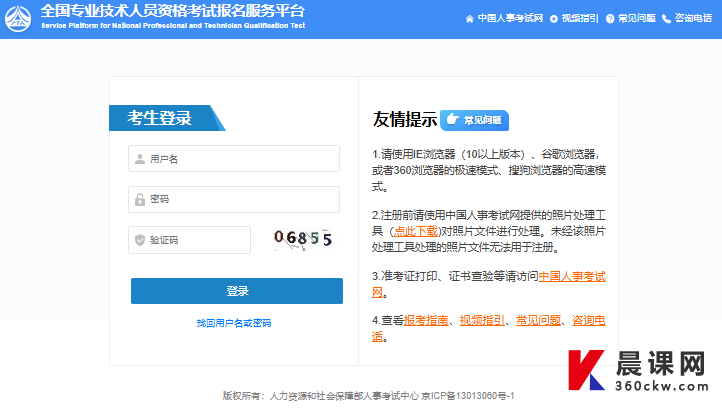The image size is (722, 409).
Task: Click the phone icon beside 咨询电话
Action: tap(667, 18)
